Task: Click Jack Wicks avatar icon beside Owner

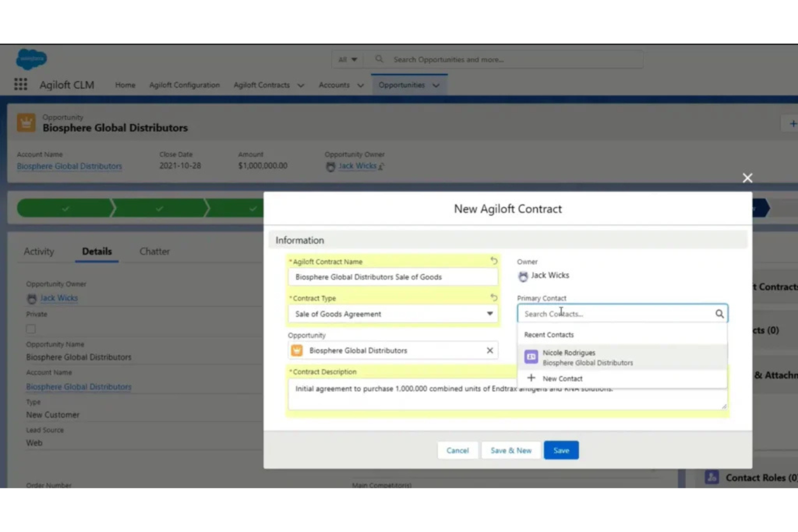Action: coord(522,276)
